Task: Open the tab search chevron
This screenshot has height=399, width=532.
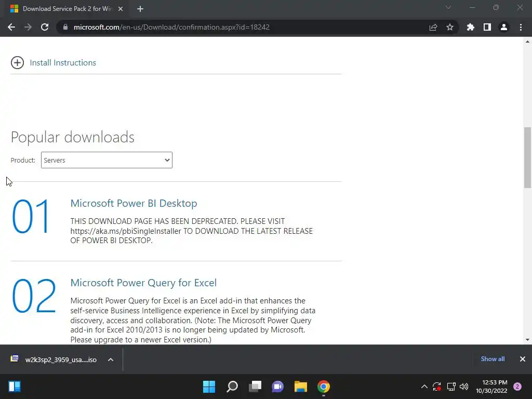Action: [448, 7]
